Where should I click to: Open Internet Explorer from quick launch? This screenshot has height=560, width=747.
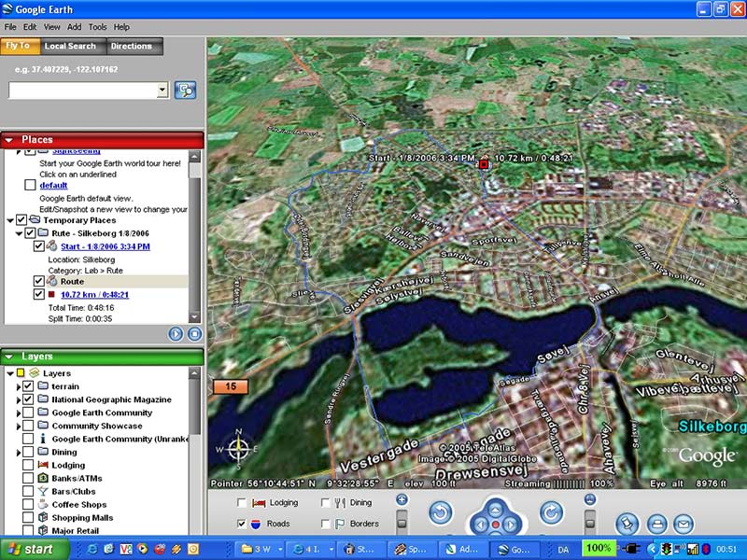[92, 549]
